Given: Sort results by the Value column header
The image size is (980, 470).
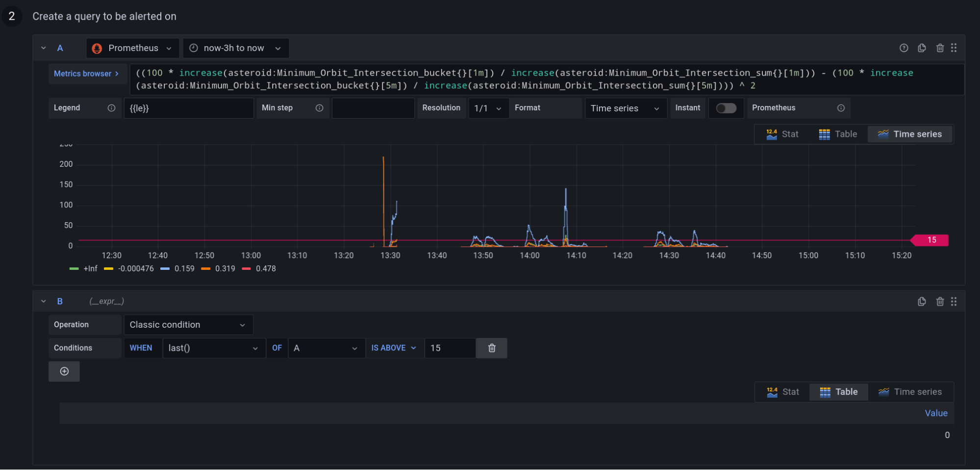Looking at the screenshot, I should pyautogui.click(x=935, y=413).
